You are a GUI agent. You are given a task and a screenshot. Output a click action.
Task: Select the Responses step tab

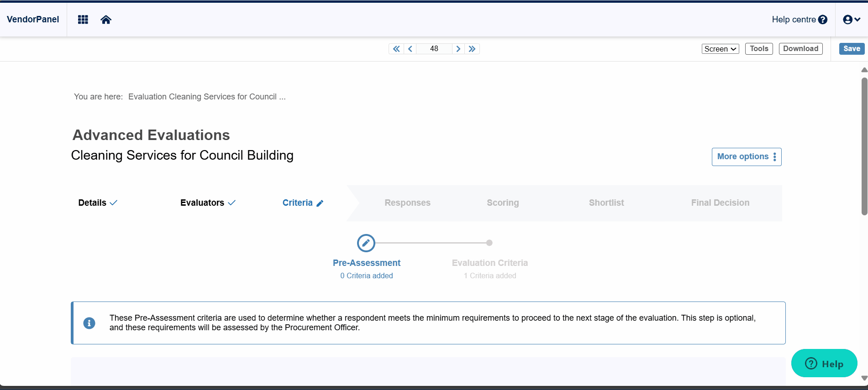tap(407, 203)
